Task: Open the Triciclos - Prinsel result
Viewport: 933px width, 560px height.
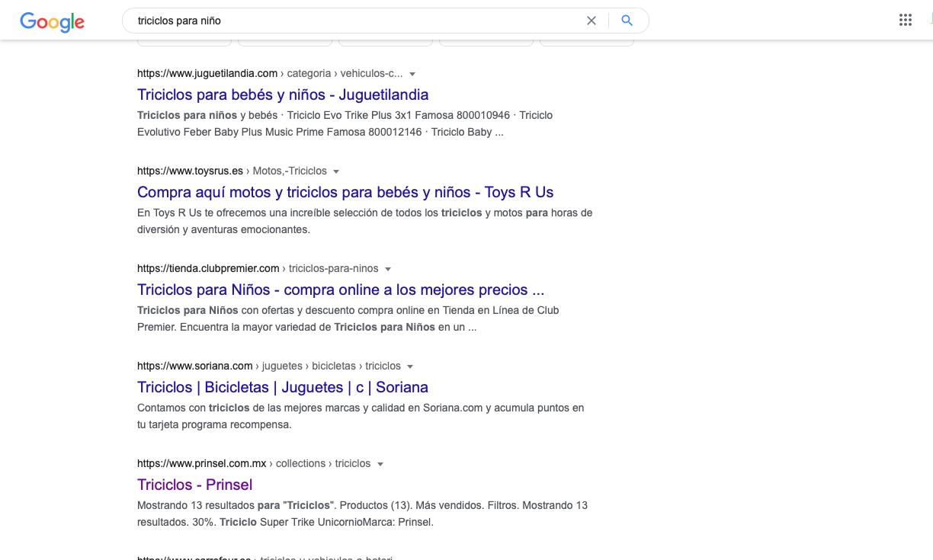Action: pyautogui.click(x=194, y=485)
